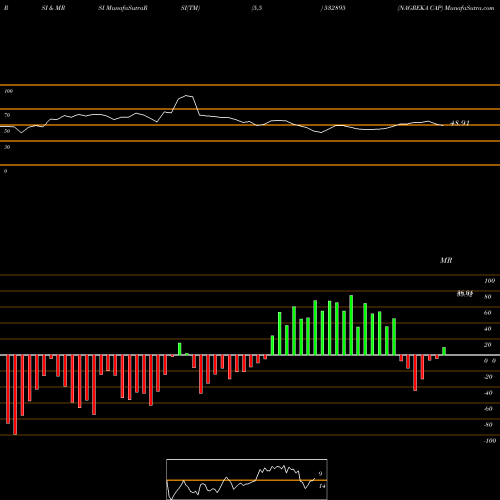Screen dimensions: 500x500
Task: Click the tallest green histogram bar
Action: (x=351, y=325)
